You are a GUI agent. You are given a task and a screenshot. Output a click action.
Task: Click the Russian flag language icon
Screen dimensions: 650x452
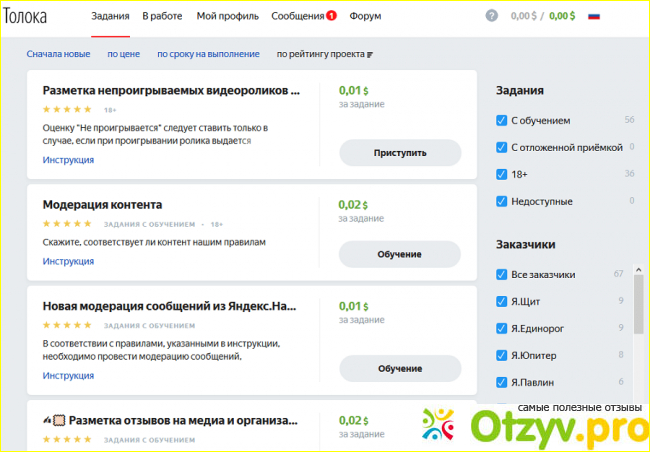[x=594, y=16]
